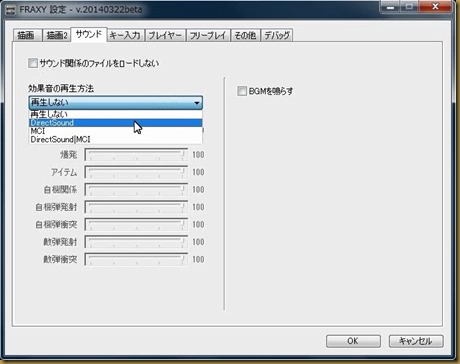Close the FRAXY 設定 window

(x=435, y=7)
